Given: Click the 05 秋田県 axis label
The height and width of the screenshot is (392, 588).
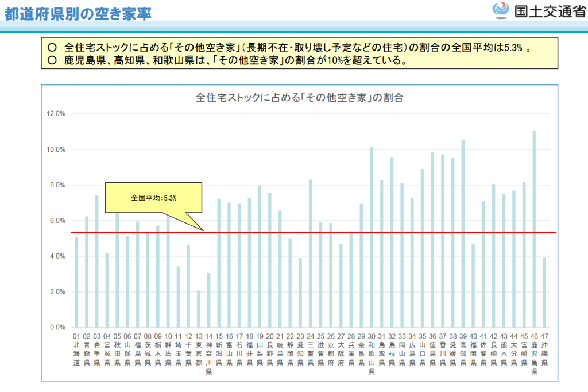Looking at the screenshot, I should click(x=117, y=349).
